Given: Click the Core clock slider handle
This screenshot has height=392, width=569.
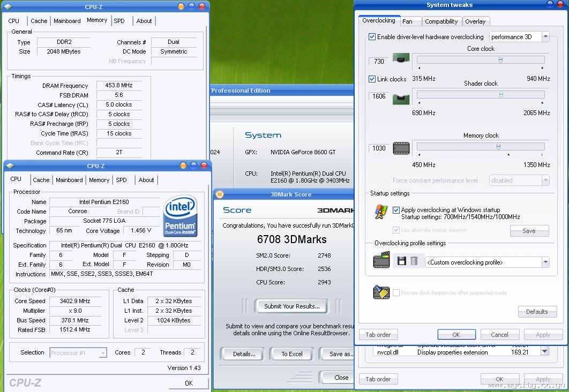Looking at the screenshot, I should coord(500,60).
